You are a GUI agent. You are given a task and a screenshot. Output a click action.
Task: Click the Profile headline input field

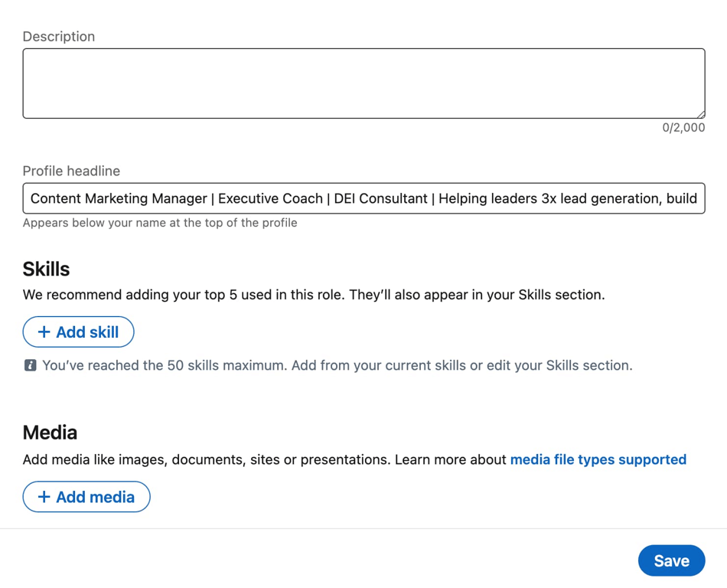click(364, 198)
